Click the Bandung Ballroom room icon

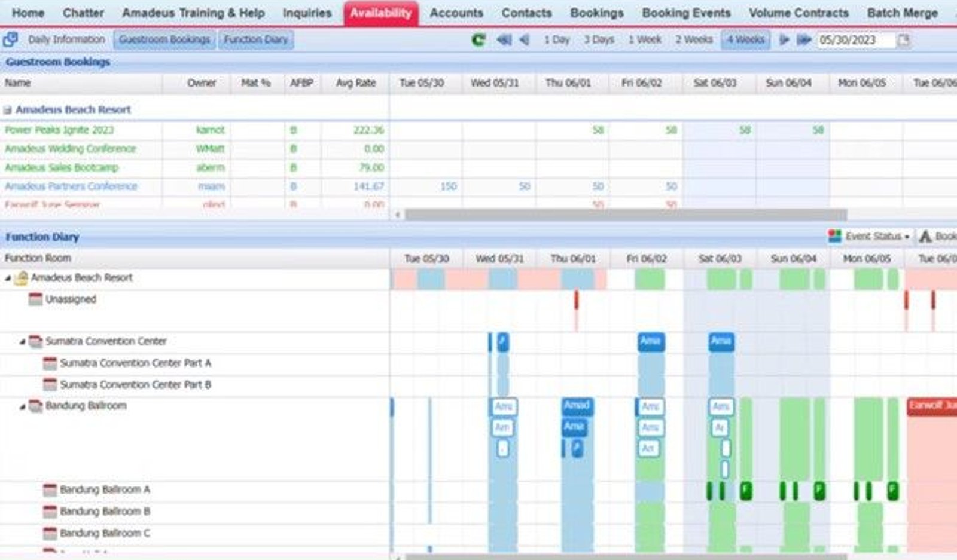[35, 406]
